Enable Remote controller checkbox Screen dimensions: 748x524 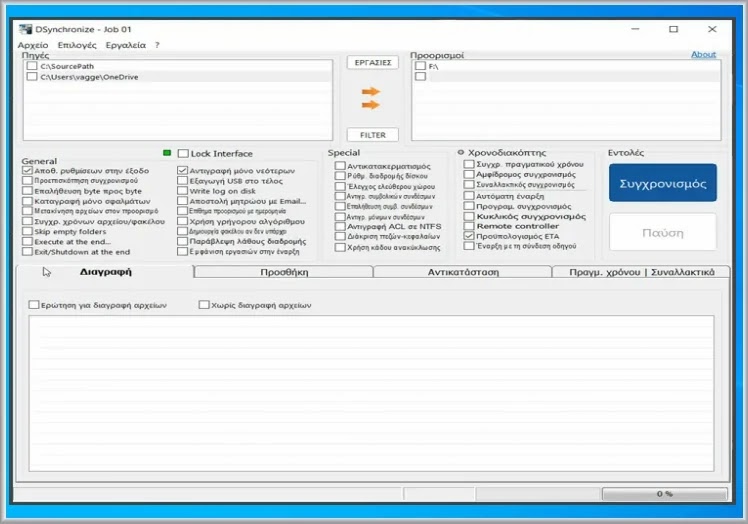(469, 226)
